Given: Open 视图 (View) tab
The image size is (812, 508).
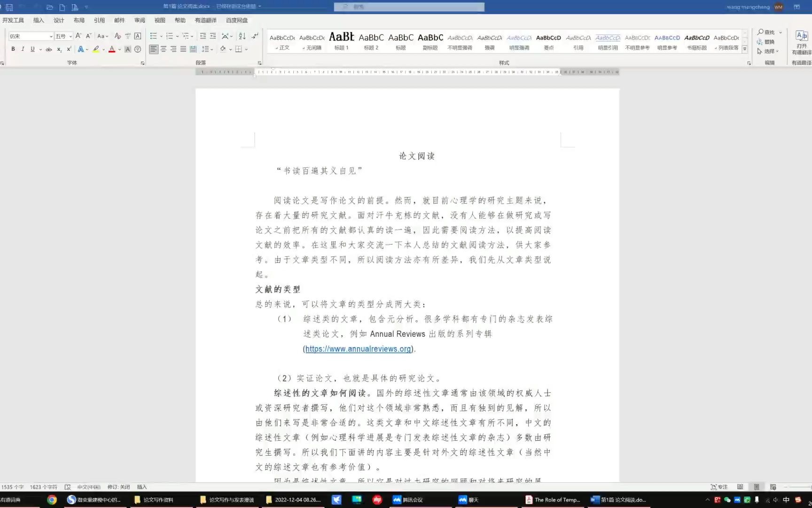Looking at the screenshot, I should [160, 20].
